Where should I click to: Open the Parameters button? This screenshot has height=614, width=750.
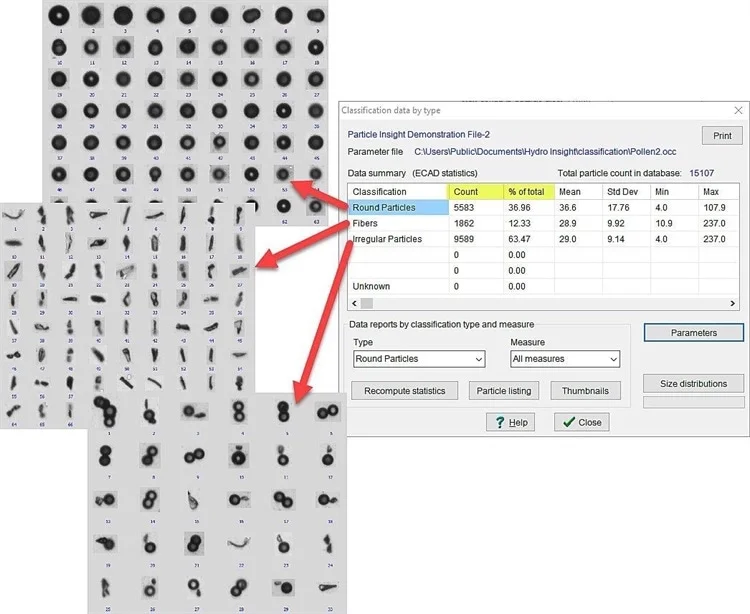(x=694, y=332)
